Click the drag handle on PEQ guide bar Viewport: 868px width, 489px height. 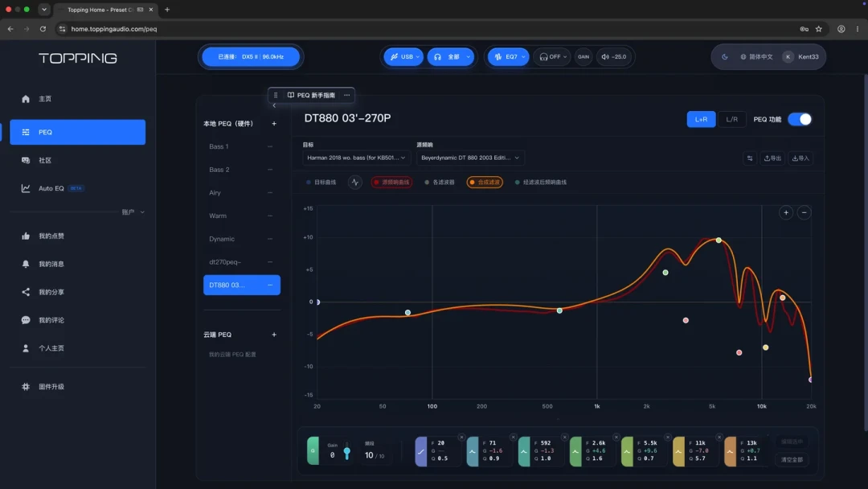coord(276,95)
